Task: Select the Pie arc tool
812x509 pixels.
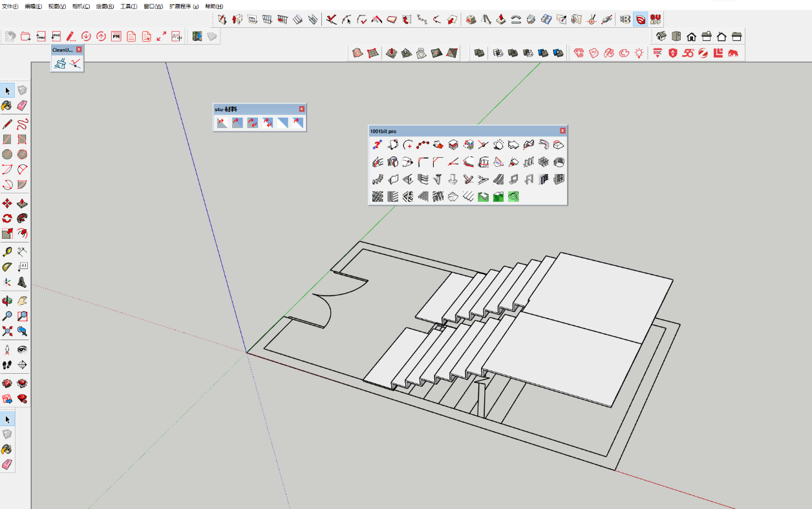Action: (22, 184)
